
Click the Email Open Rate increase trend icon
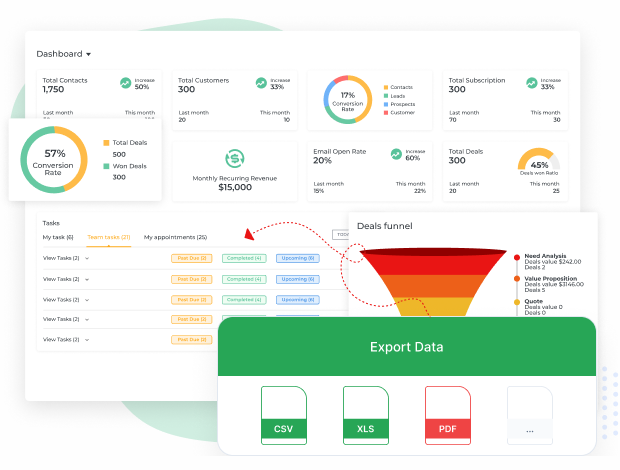coord(396,154)
